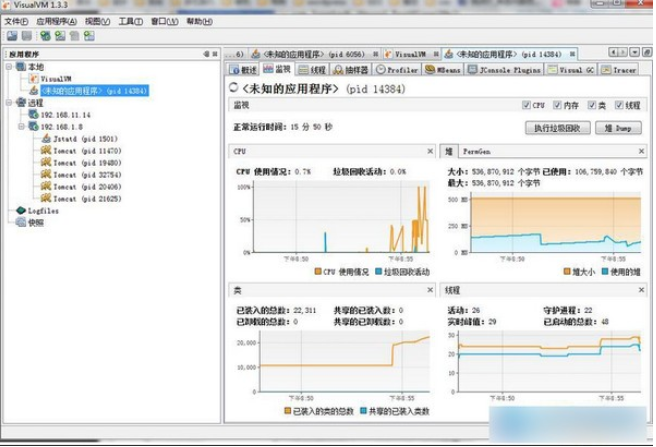Open the 文件 menu
656x447 pixels.
click(x=16, y=21)
